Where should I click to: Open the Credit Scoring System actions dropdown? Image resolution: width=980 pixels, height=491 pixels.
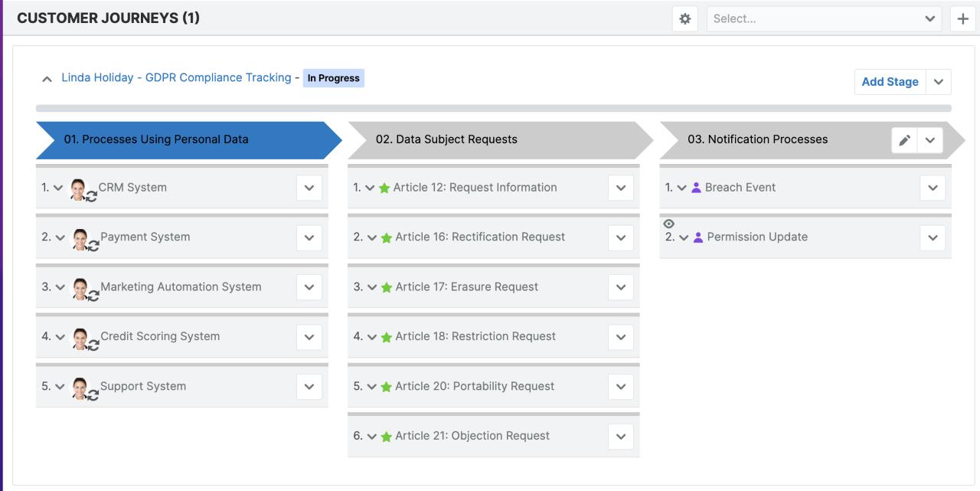309,337
